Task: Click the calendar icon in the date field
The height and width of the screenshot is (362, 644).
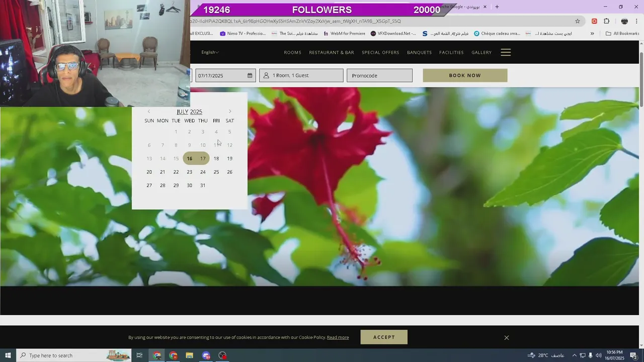Action: point(250,75)
